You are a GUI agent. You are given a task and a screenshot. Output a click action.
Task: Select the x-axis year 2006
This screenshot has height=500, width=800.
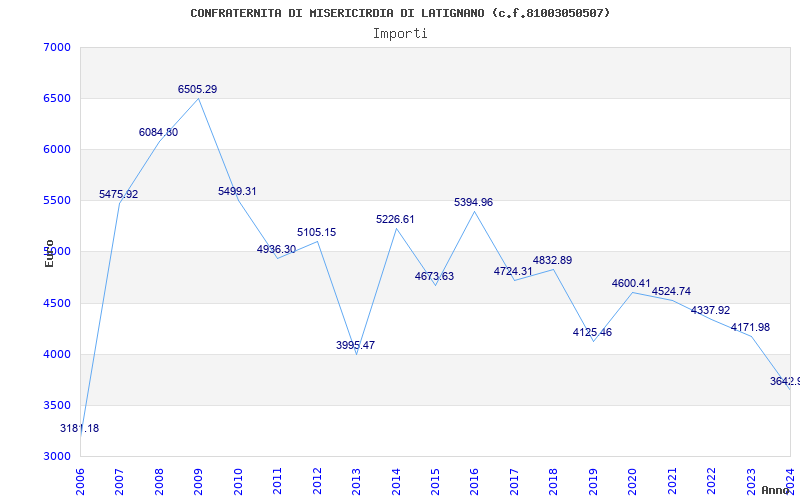(81, 481)
